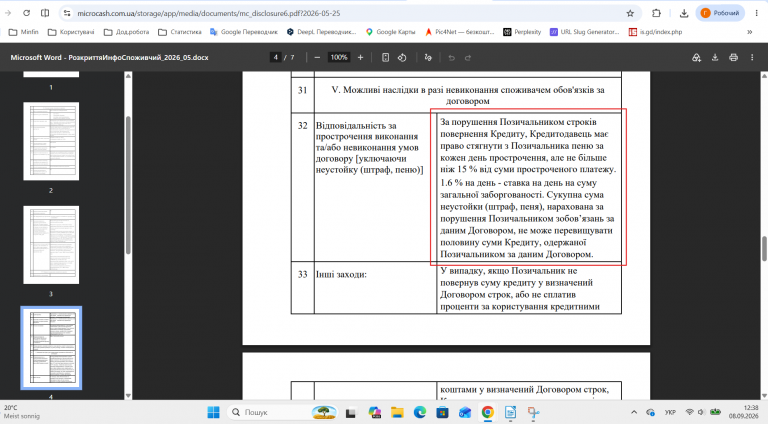768x424 pixels.
Task: Rotate the PDF counterclockwise
Action: click(x=402, y=57)
